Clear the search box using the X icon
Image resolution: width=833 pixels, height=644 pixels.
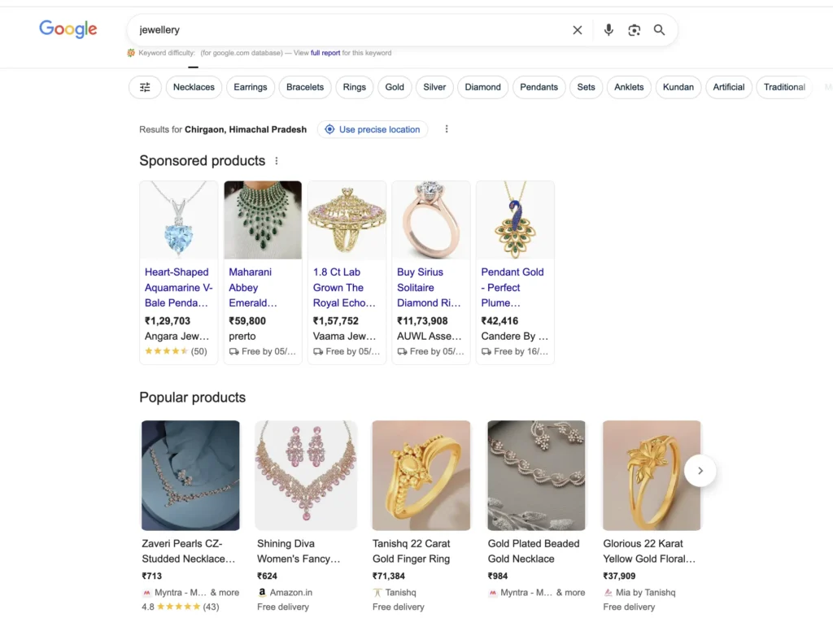(x=578, y=30)
